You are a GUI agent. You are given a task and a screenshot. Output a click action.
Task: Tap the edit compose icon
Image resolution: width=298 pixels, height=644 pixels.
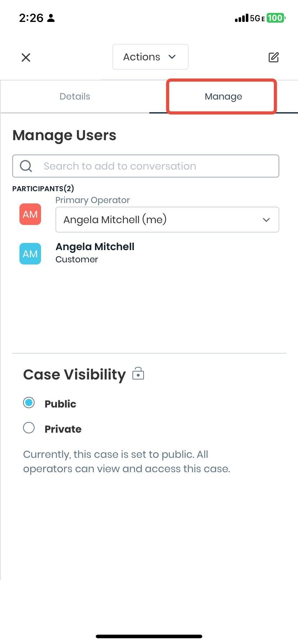274,57
